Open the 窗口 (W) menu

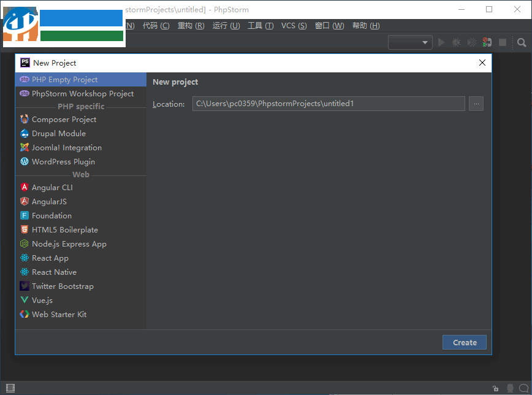[x=330, y=26]
